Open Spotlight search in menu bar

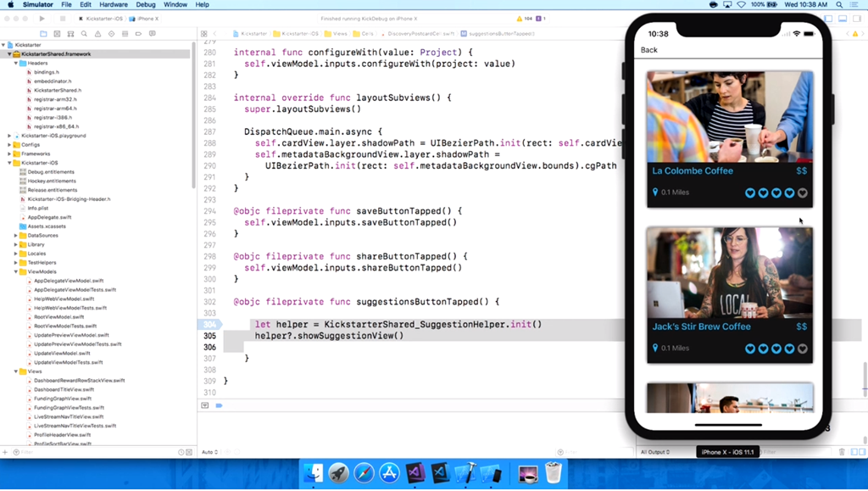[839, 4]
